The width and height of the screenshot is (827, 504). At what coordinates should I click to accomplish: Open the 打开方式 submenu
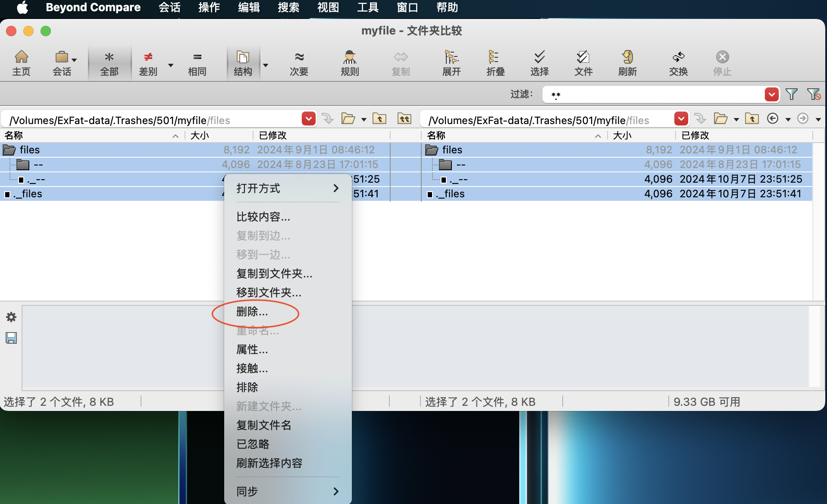(288, 188)
